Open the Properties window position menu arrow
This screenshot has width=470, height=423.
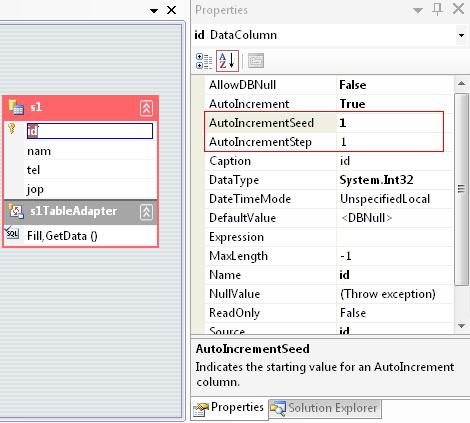point(418,10)
